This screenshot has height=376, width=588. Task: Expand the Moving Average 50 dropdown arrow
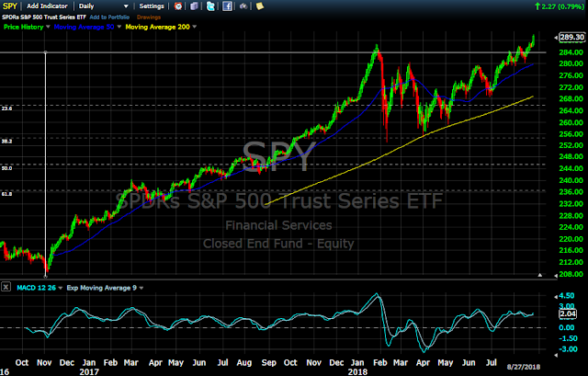119,27
